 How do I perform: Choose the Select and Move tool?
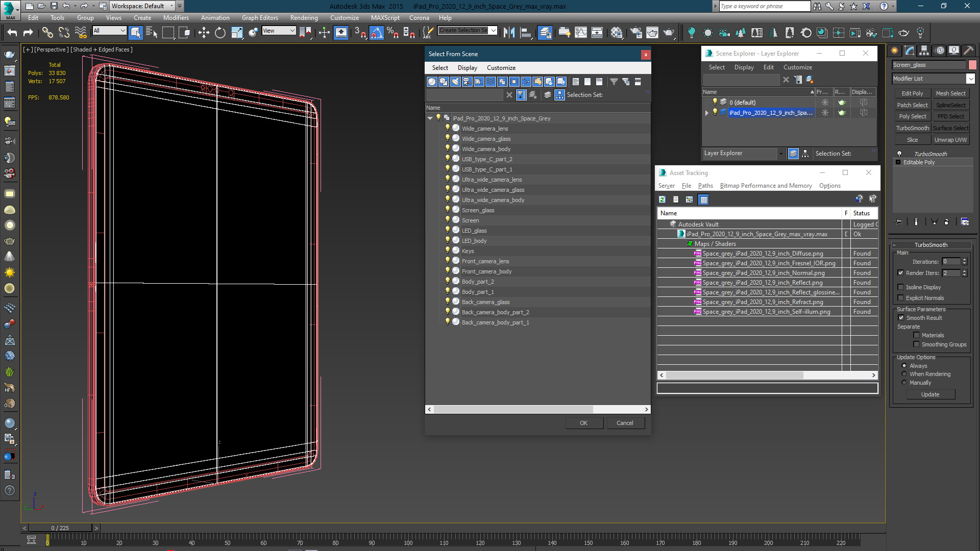coord(204,33)
